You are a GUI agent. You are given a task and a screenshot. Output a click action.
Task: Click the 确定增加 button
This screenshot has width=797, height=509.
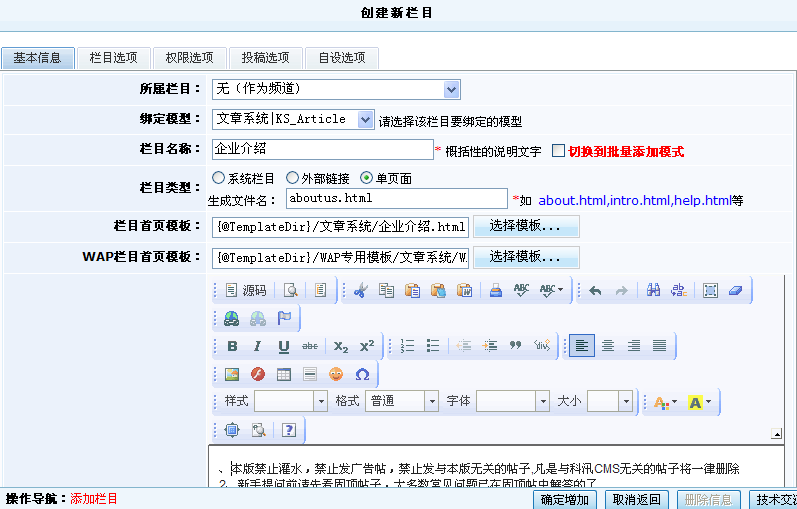click(565, 500)
